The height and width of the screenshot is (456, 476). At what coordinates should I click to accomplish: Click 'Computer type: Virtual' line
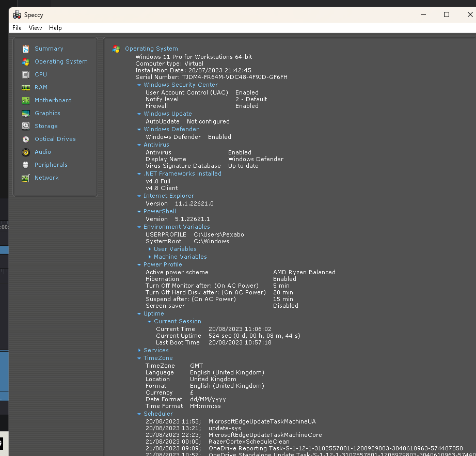[x=169, y=64]
